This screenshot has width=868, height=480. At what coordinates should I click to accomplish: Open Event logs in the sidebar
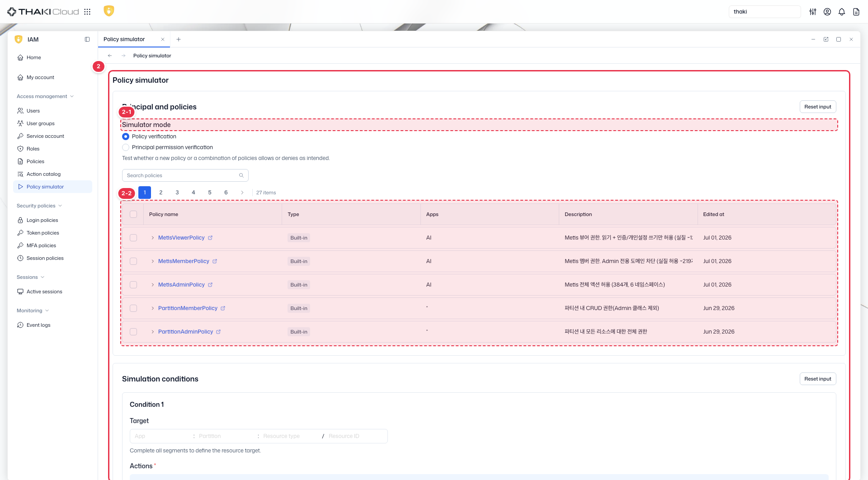coord(52,325)
